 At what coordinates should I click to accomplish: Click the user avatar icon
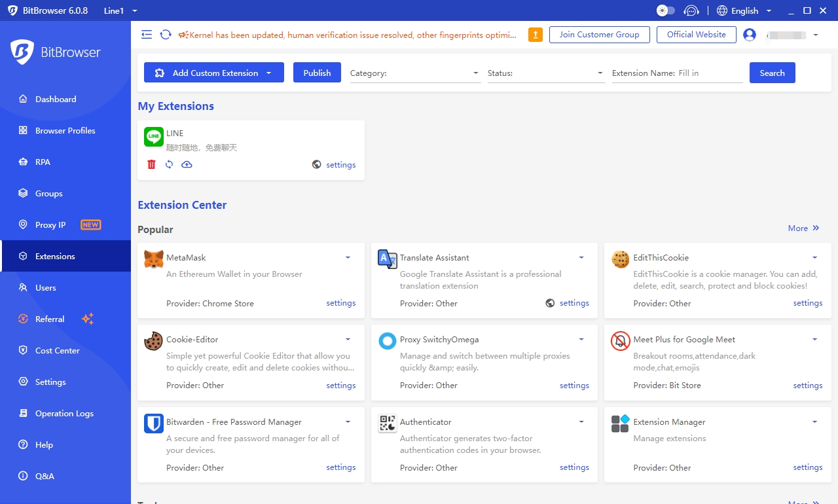(750, 35)
